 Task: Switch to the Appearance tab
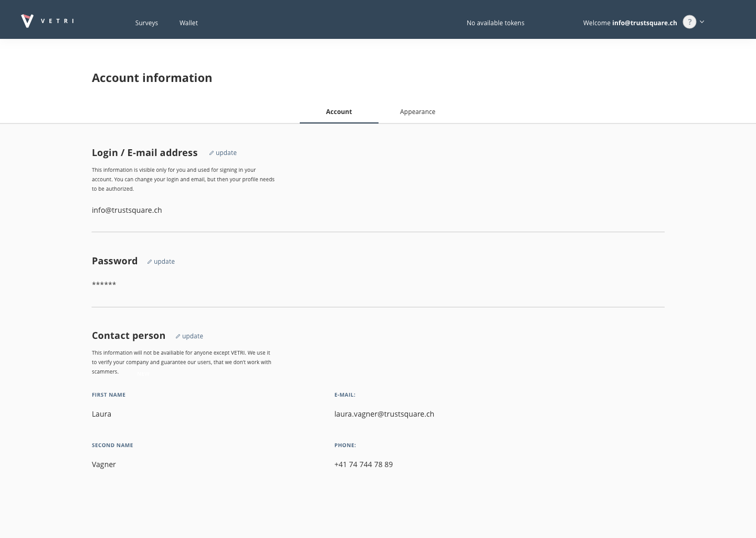point(417,111)
